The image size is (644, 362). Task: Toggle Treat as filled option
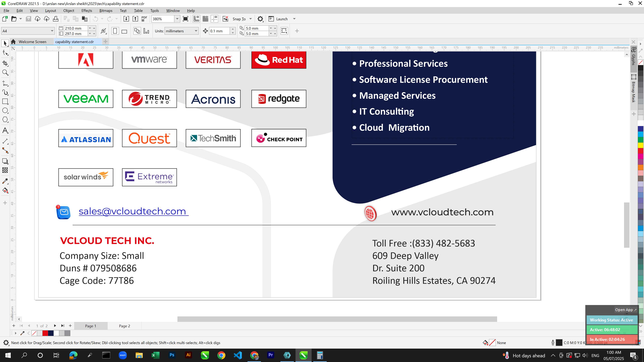[284, 31]
